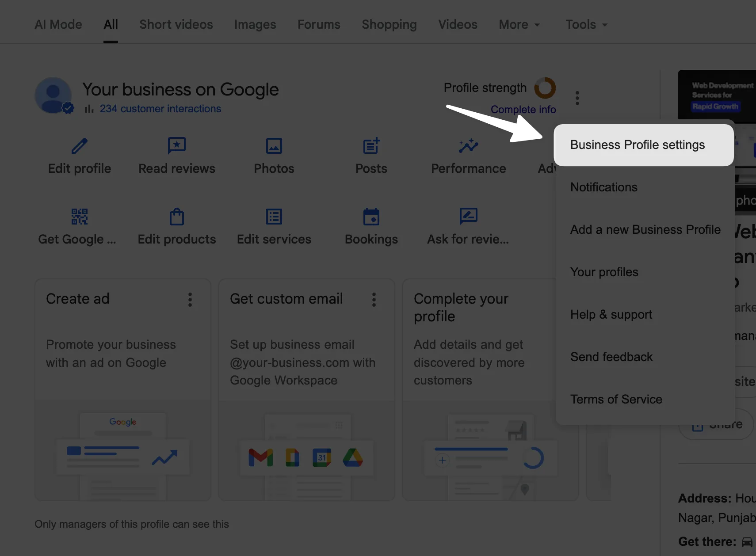Image resolution: width=756 pixels, height=556 pixels.
Task: Open the Photos icon
Action: tap(274, 146)
